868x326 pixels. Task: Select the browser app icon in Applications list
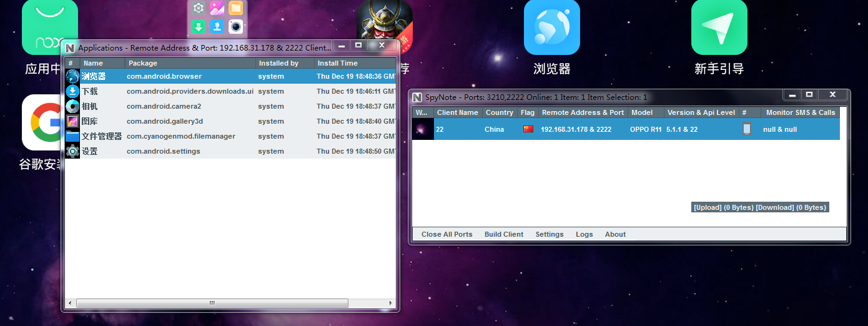click(72, 76)
